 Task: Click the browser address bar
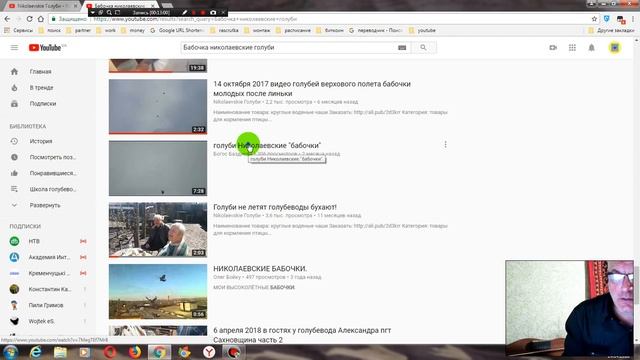click(x=318, y=19)
